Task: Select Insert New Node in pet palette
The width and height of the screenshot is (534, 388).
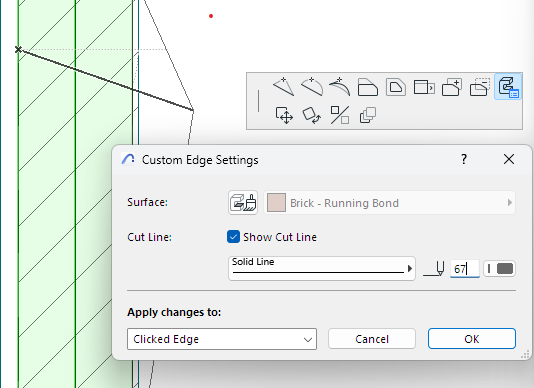Action: pos(283,87)
